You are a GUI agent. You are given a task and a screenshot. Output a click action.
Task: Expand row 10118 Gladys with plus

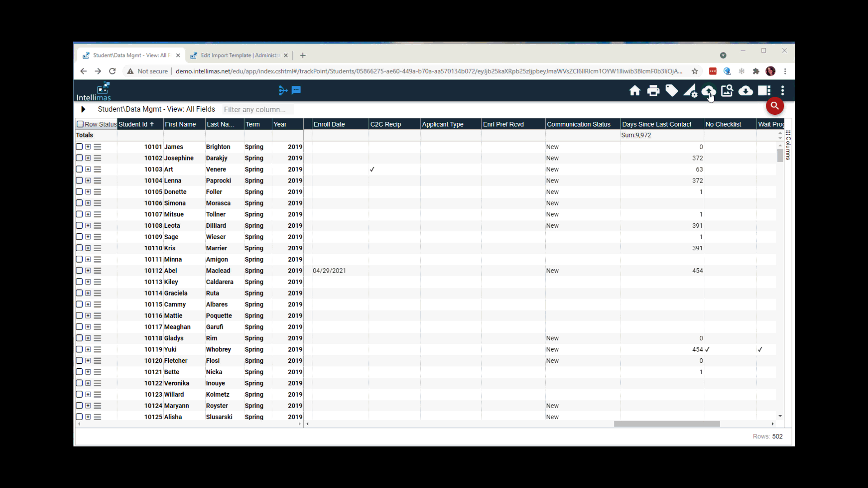pyautogui.click(x=88, y=338)
